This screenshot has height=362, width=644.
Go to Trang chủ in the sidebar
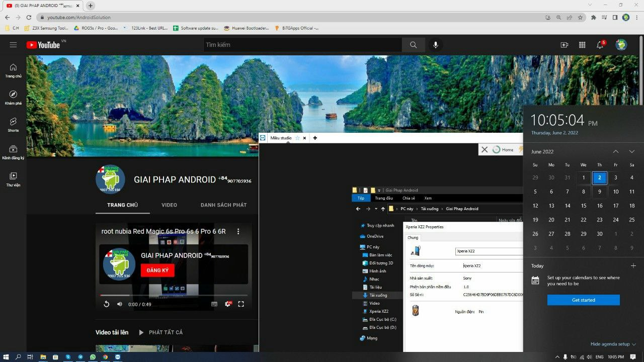click(13, 70)
